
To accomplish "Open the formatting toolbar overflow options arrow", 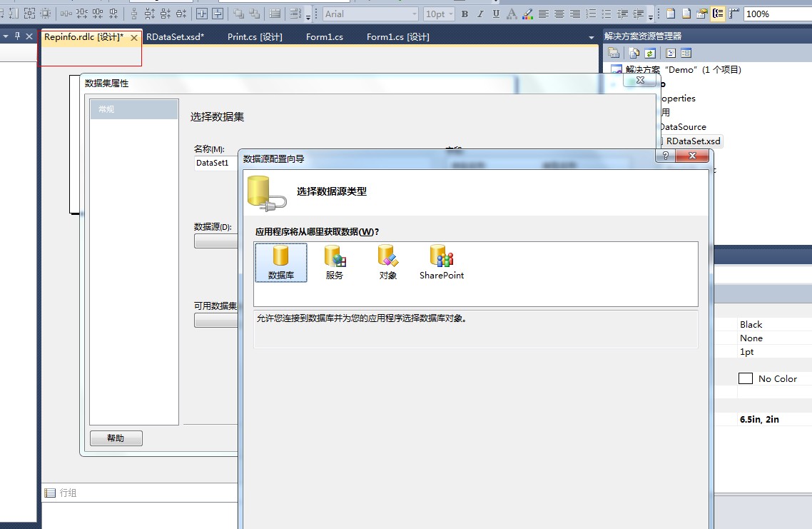I will (x=651, y=16).
